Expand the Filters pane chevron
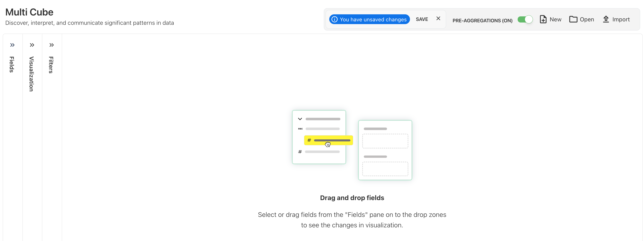Screen dimensions: 644x241 click(x=52, y=45)
